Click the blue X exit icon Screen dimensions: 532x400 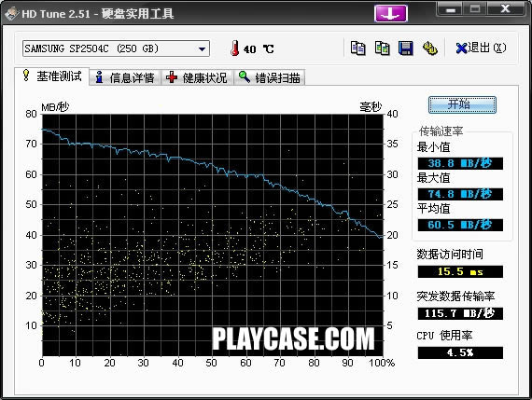click(461, 48)
